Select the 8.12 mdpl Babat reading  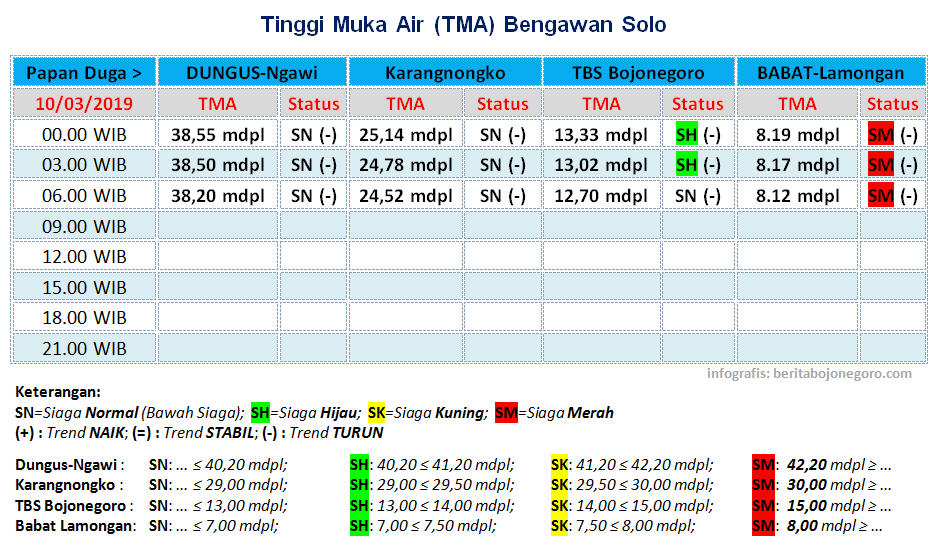[x=797, y=196]
